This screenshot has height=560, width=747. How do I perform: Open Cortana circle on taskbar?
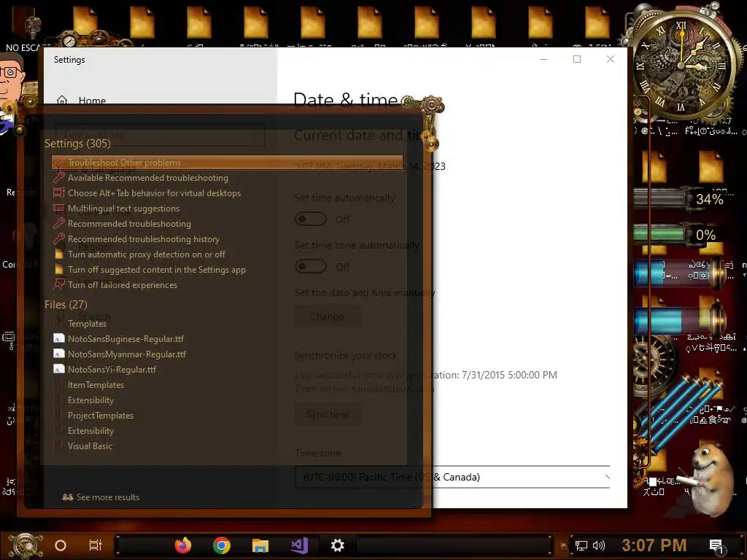point(61,545)
